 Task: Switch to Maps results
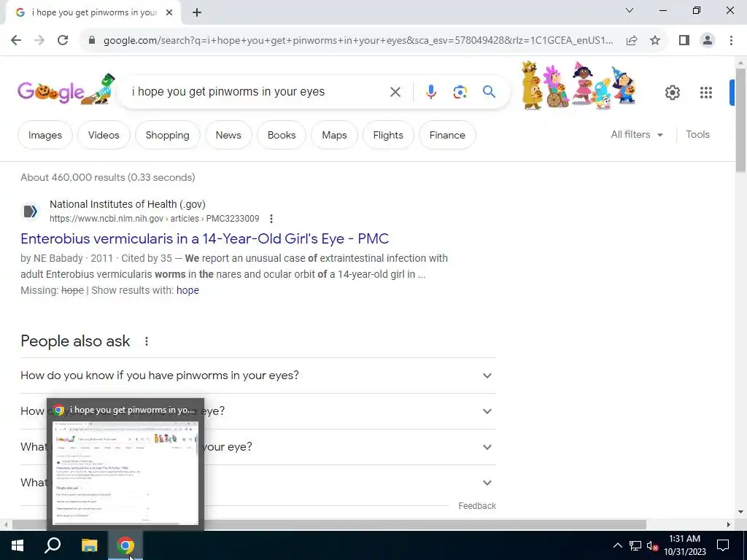pyautogui.click(x=334, y=135)
